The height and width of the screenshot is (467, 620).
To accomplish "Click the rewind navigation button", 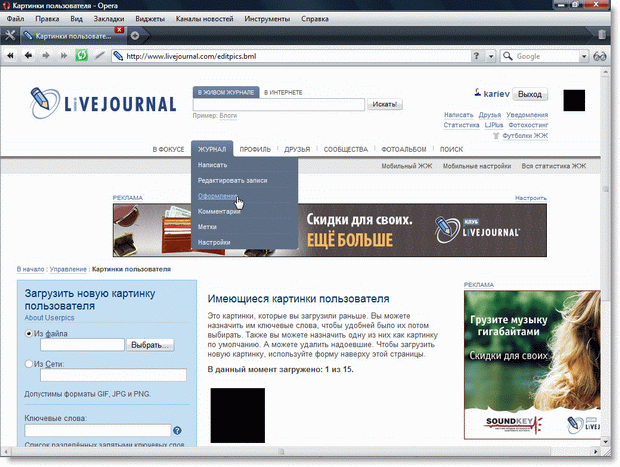I will coord(10,56).
